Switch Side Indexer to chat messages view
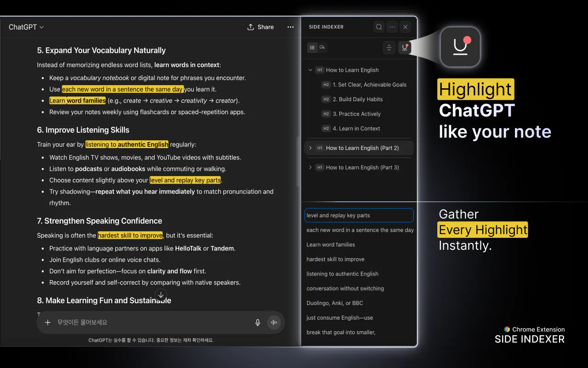The width and height of the screenshot is (588, 368). coord(322,47)
